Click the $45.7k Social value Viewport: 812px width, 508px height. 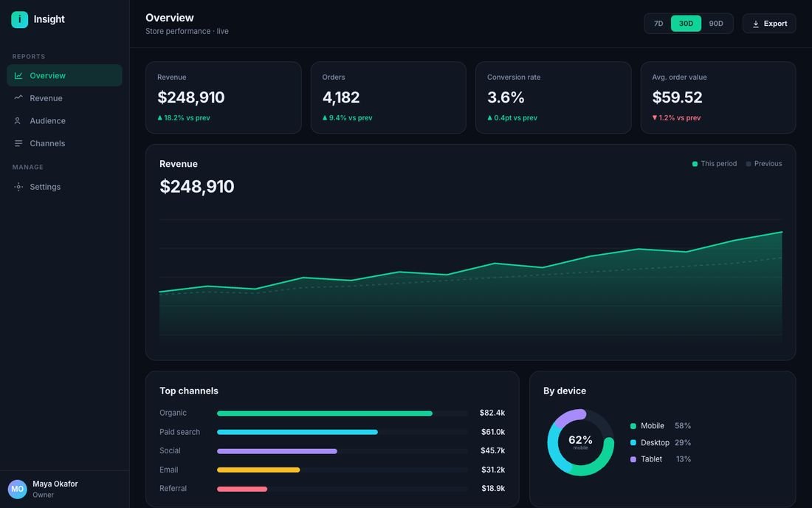pyautogui.click(x=492, y=450)
